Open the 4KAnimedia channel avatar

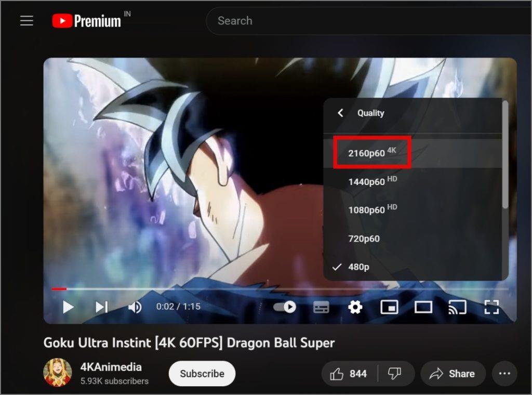click(58, 373)
